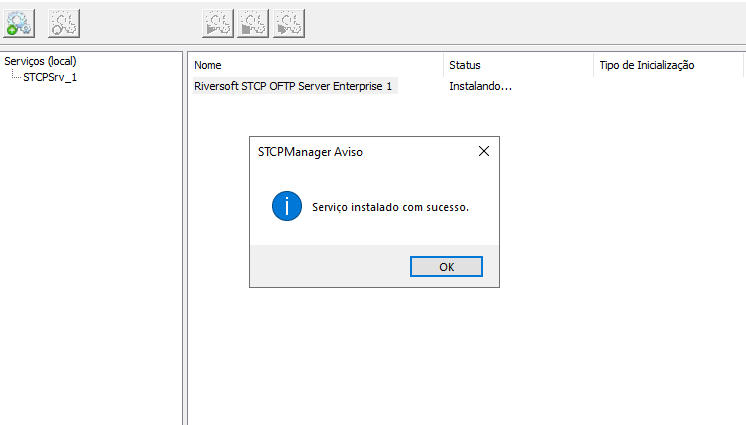746x425 pixels.
Task: Click the add new service gear icon
Action: [x=19, y=23]
